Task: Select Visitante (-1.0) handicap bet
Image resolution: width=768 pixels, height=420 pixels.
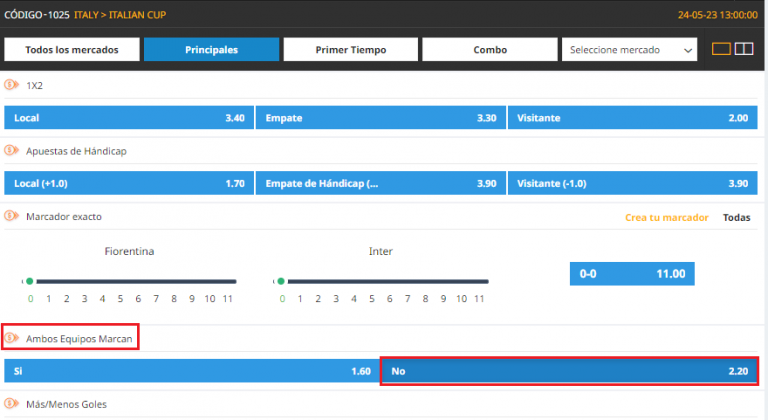Action: coord(632,184)
